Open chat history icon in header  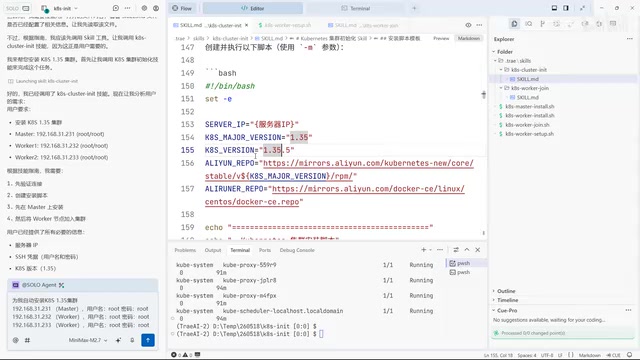tap(116, 8)
